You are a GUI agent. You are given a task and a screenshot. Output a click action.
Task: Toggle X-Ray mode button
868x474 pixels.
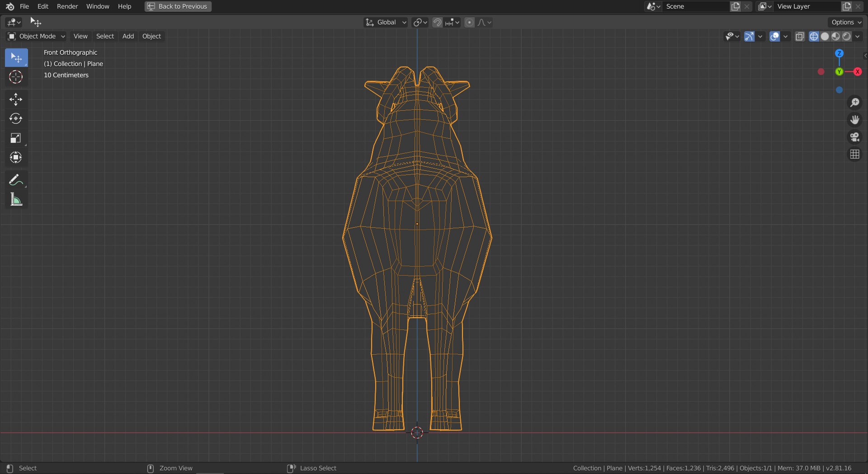800,36
